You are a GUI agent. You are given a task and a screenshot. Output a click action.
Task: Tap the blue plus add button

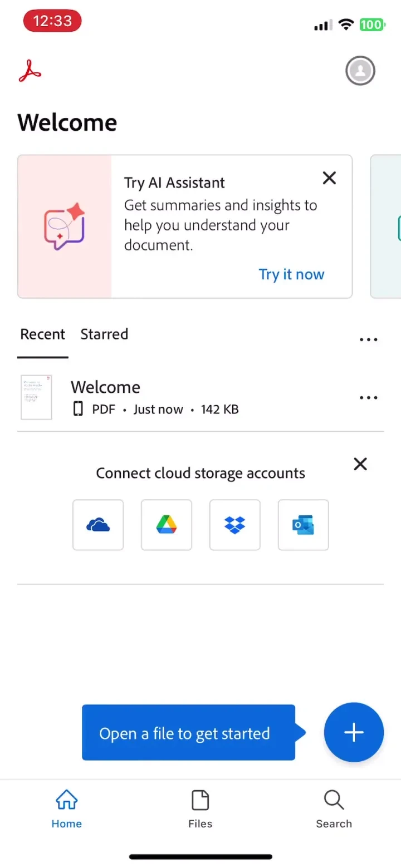click(354, 732)
